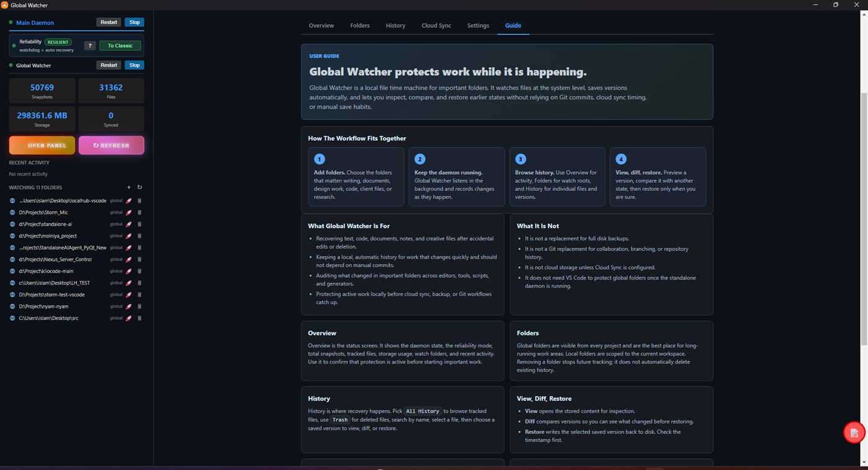Click rocket icon for LH_TEST folder
The image size is (868, 470).
(x=129, y=283)
